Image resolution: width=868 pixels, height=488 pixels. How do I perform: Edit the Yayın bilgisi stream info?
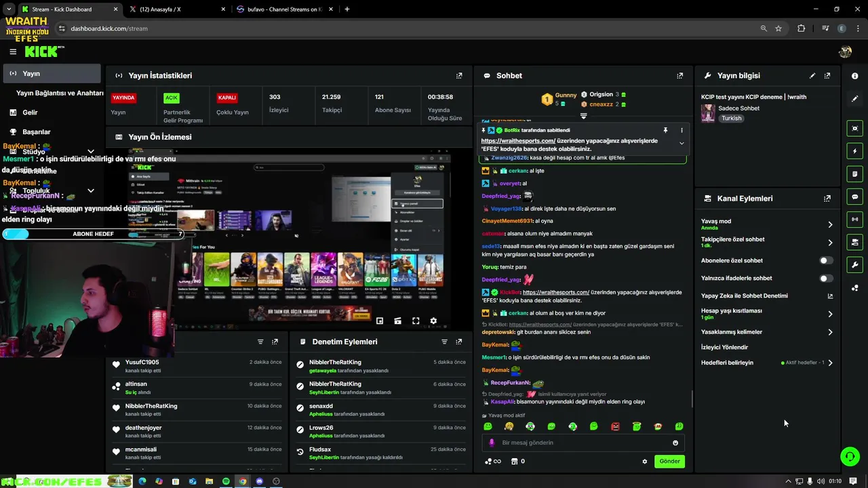812,76
